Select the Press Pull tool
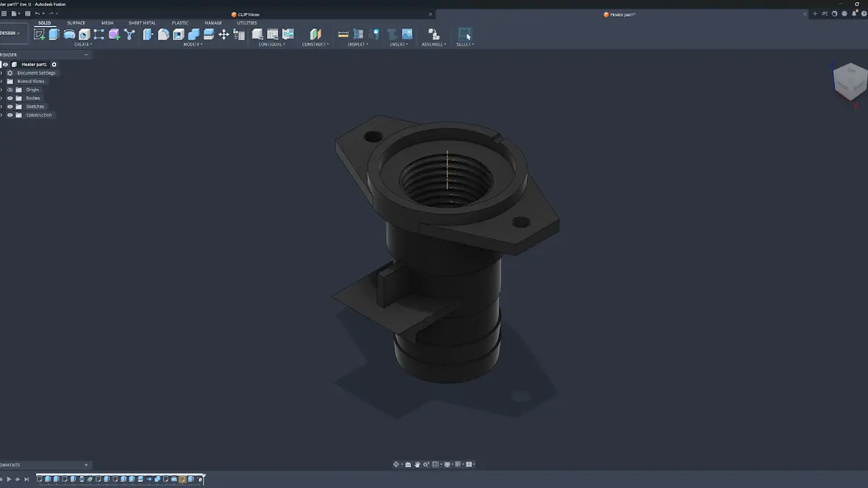 pyautogui.click(x=148, y=34)
